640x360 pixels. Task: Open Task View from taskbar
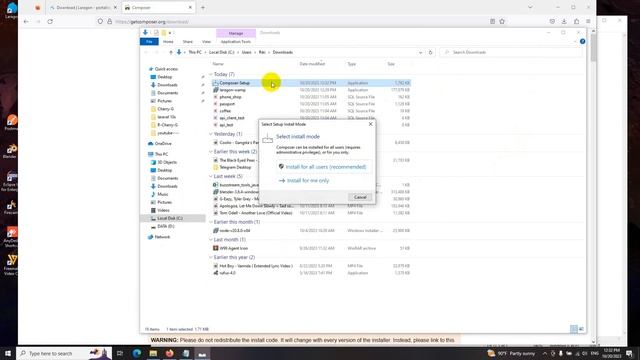click(x=120, y=353)
